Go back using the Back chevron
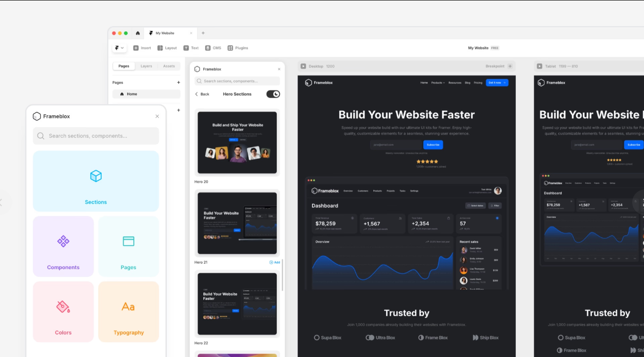Viewport: 644px width, 357px height. [x=197, y=94]
